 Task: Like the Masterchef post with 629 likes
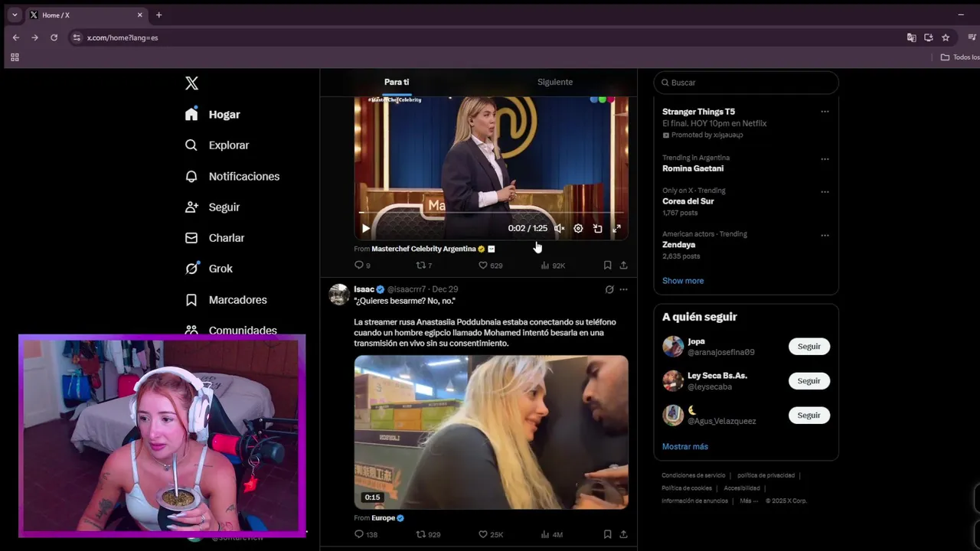[490, 266]
